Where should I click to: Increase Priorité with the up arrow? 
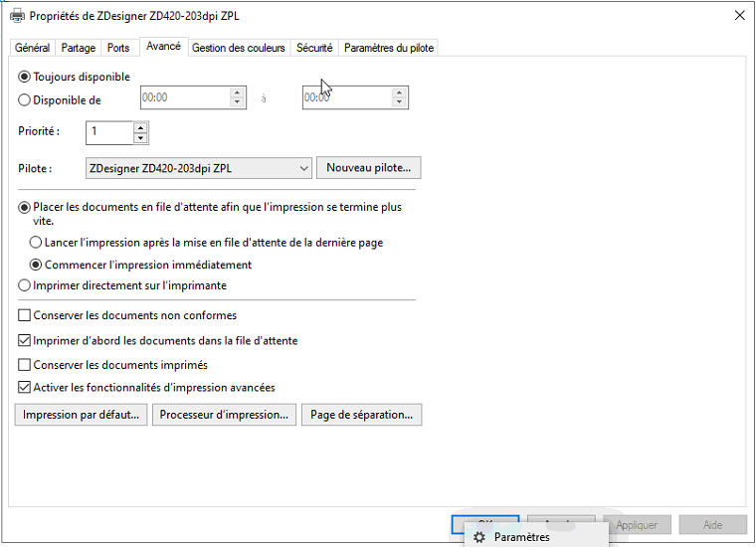(x=140, y=126)
